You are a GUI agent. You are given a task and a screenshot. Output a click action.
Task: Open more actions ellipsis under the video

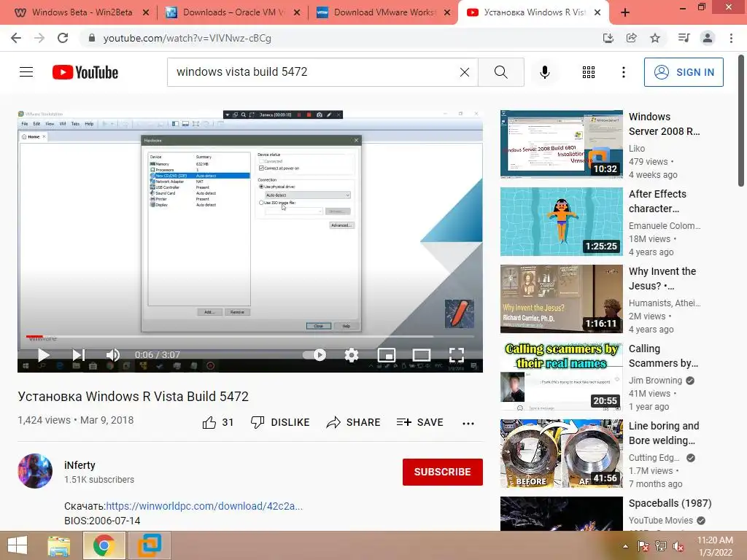[x=468, y=424]
